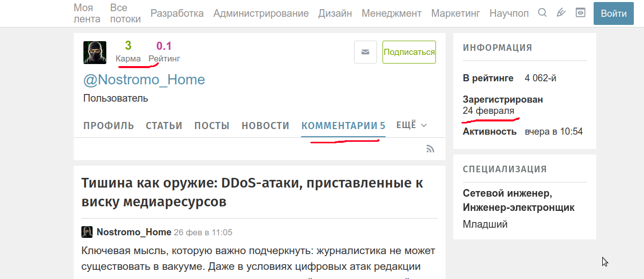Open Моя лента in top navigation
The image size is (644, 279).
(87, 13)
